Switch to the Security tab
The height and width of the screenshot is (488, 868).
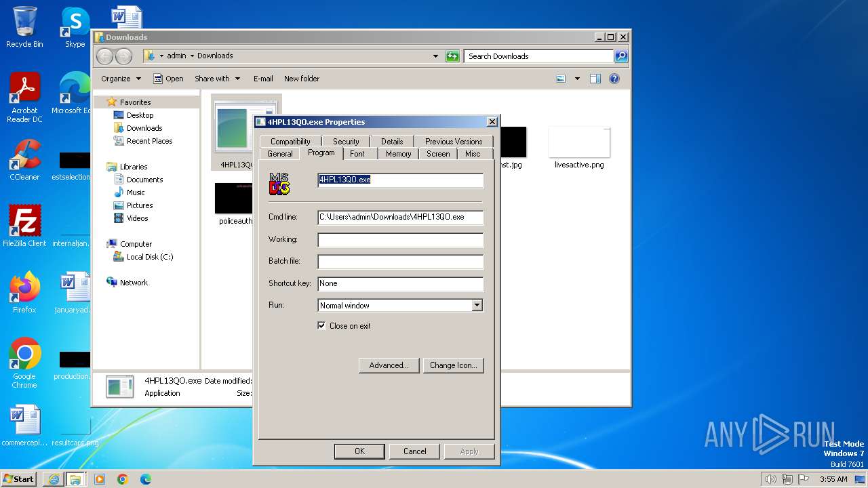346,142
